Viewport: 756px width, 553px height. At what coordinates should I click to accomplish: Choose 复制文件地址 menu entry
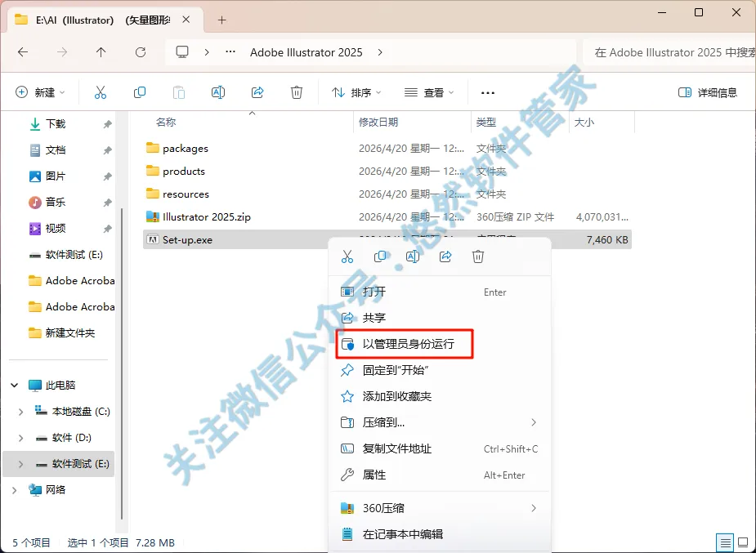pos(439,449)
